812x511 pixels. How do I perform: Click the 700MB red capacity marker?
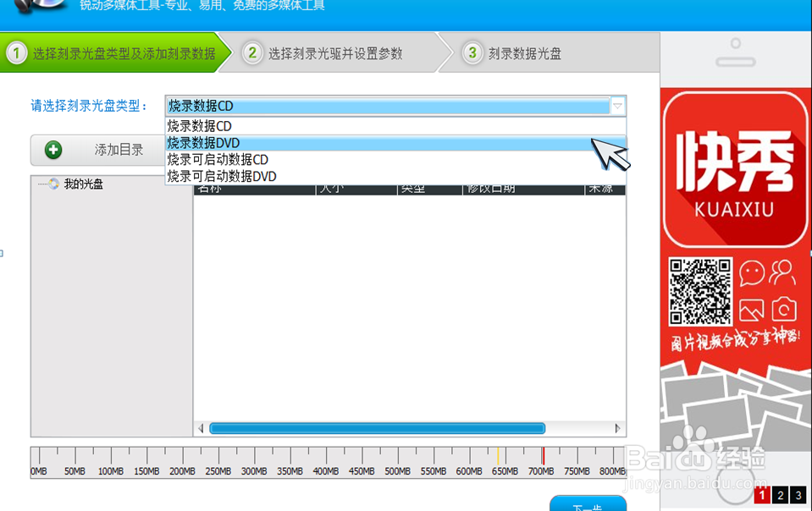tap(544, 456)
